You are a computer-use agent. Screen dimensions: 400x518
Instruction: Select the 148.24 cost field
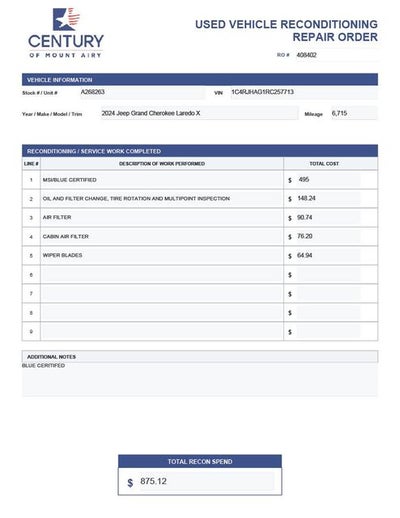[x=328, y=199]
